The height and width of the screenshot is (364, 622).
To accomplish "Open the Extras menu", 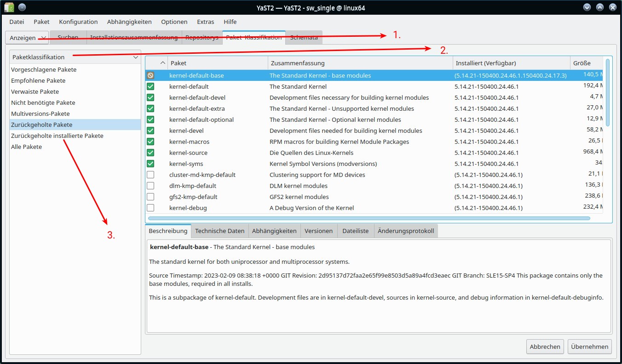I will [x=206, y=22].
